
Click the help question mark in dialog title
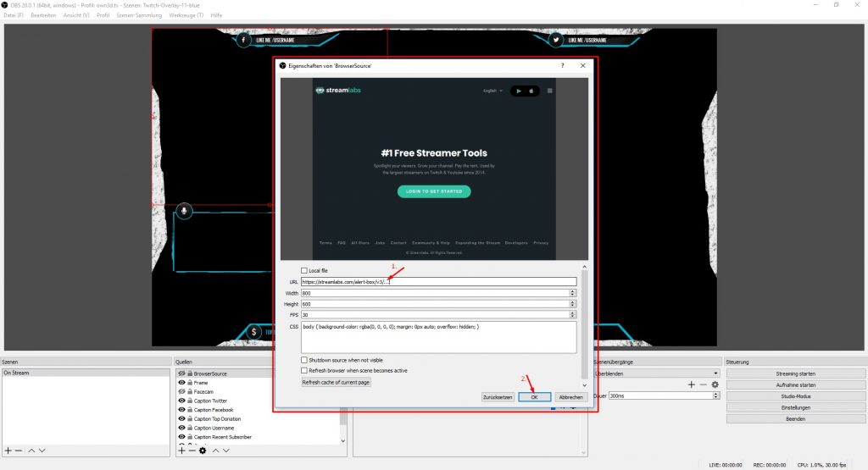coord(562,65)
